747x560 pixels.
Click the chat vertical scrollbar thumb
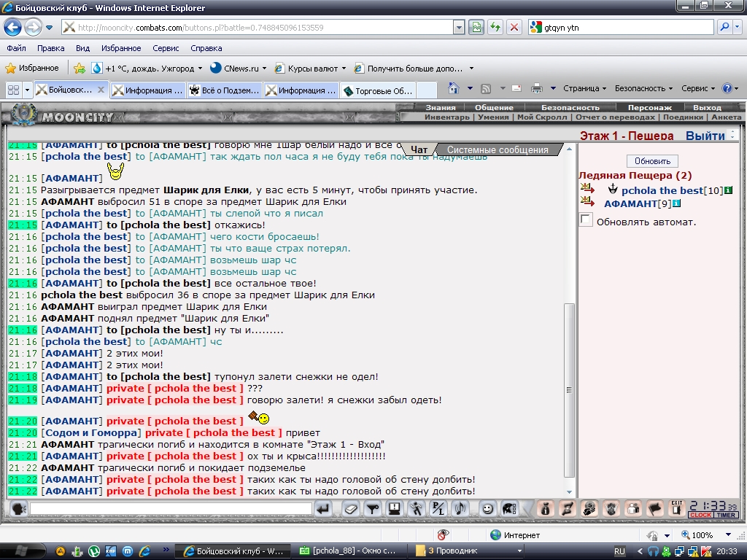click(x=569, y=390)
